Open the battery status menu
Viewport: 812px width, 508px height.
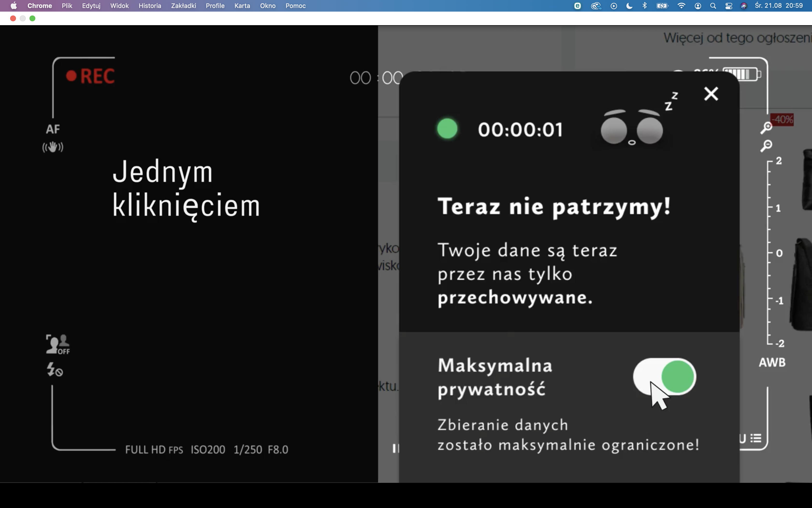point(662,6)
